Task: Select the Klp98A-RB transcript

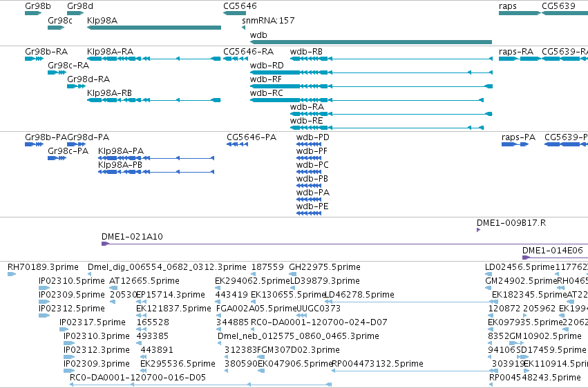Action: click(154, 100)
